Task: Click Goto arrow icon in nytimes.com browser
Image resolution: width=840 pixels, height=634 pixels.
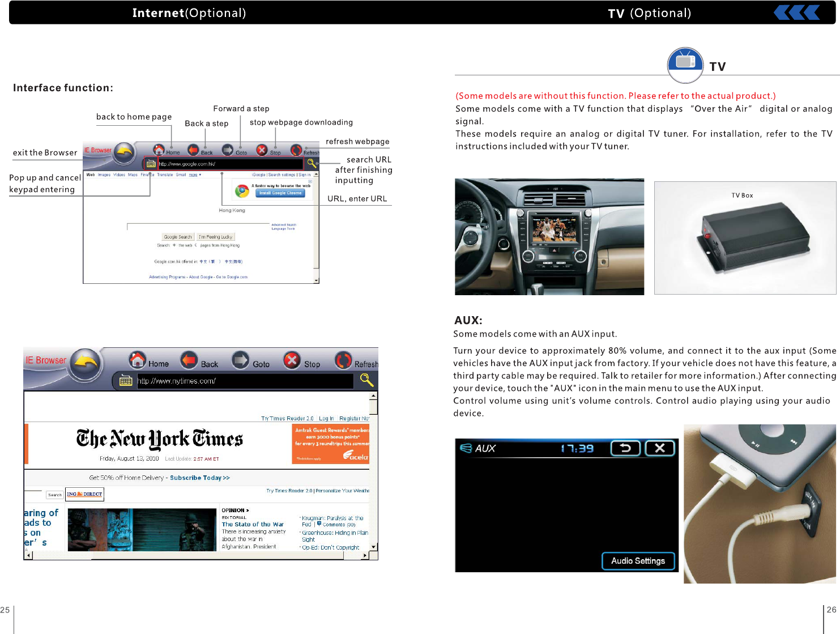Action: click(241, 360)
